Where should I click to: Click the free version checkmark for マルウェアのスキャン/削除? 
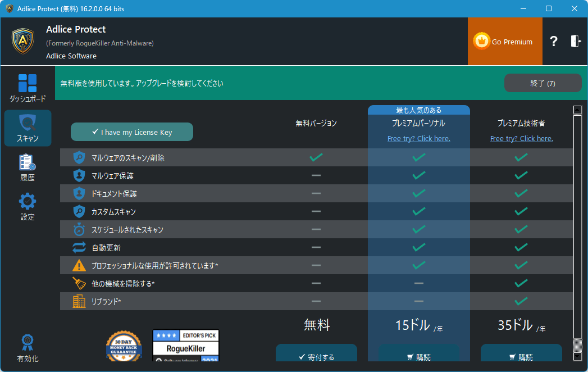[316, 157]
